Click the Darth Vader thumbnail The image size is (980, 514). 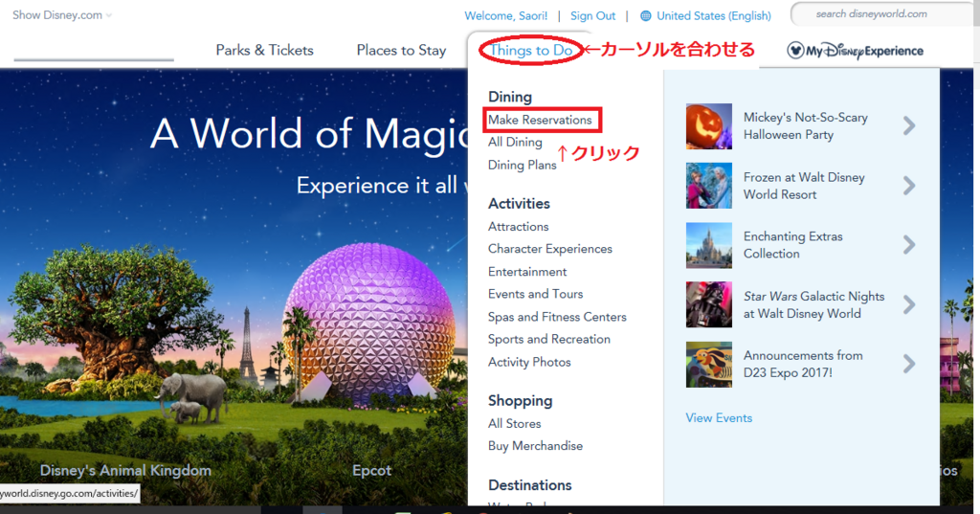click(709, 304)
